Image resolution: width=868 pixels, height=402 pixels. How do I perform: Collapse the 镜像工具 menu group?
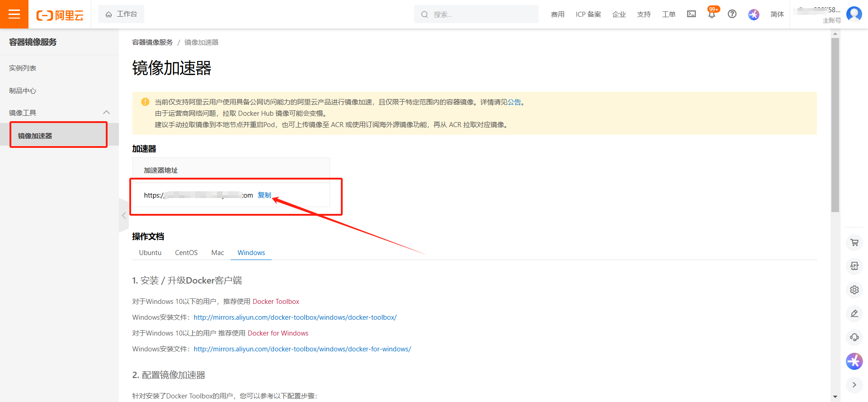click(x=107, y=112)
